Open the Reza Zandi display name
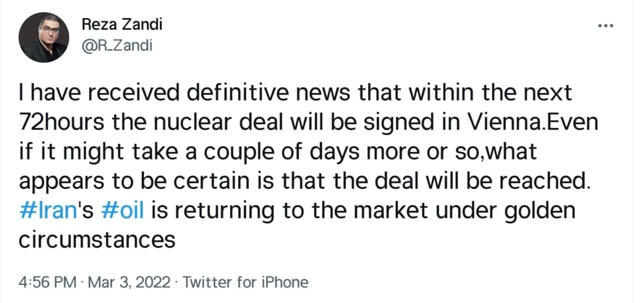The image size is (644, 303). pos(121,25)
